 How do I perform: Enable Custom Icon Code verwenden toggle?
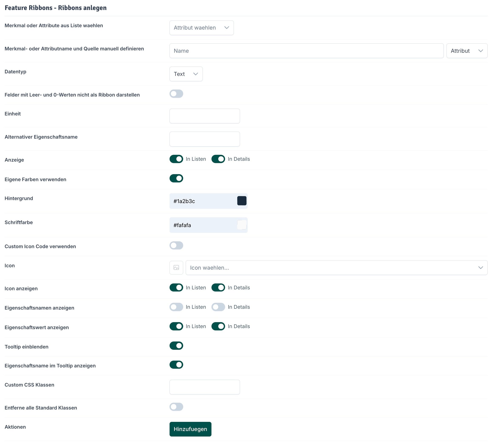pos(176,245)
